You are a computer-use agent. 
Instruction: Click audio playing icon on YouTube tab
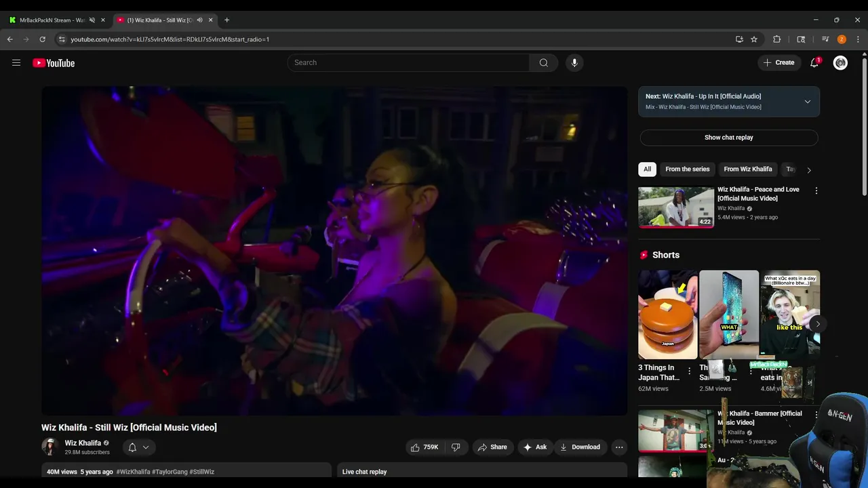pos(199,20)
